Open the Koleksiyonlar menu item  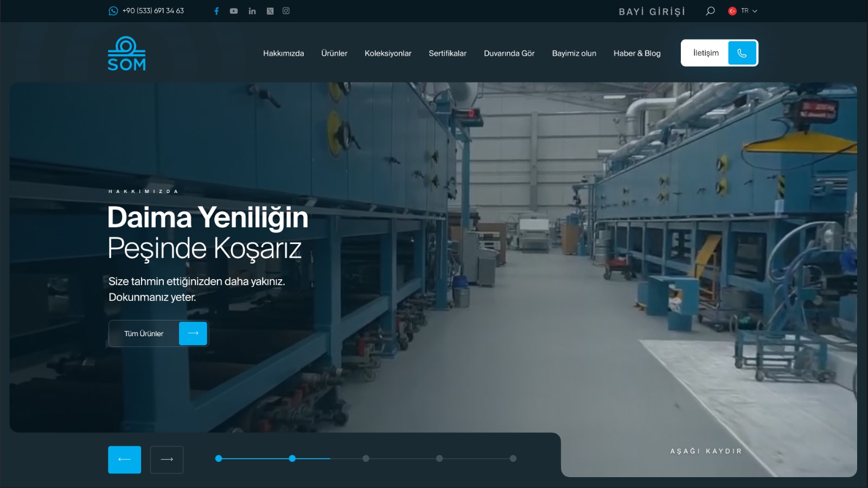(x=388, y=53)
